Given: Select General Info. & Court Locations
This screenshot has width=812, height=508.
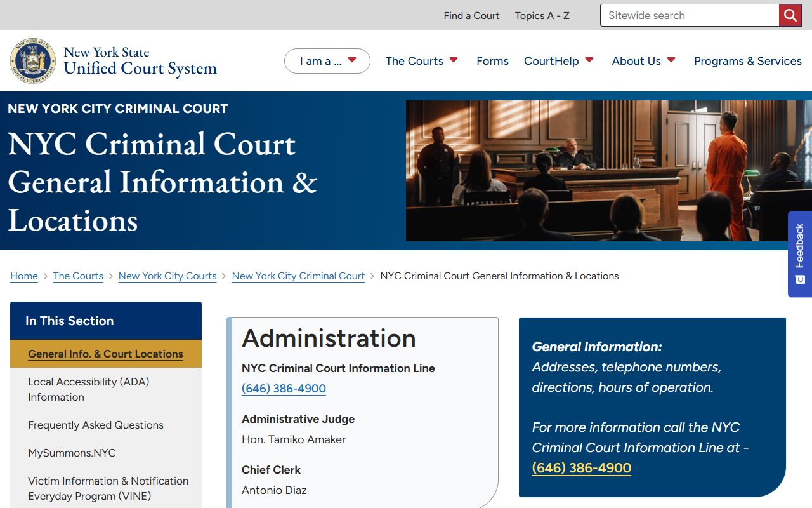Looking at the screenshot, I should point(105,354).
